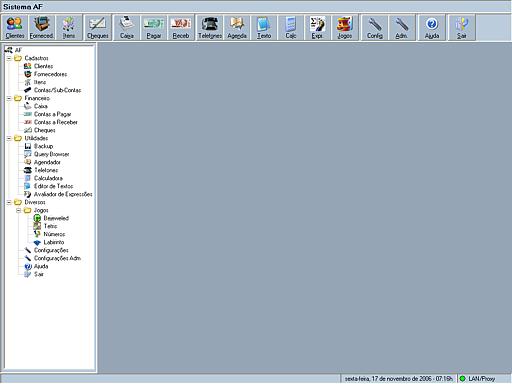Open Query Browser from the tree
Viewport: 512px width, 384px height.
coord(51,154)
